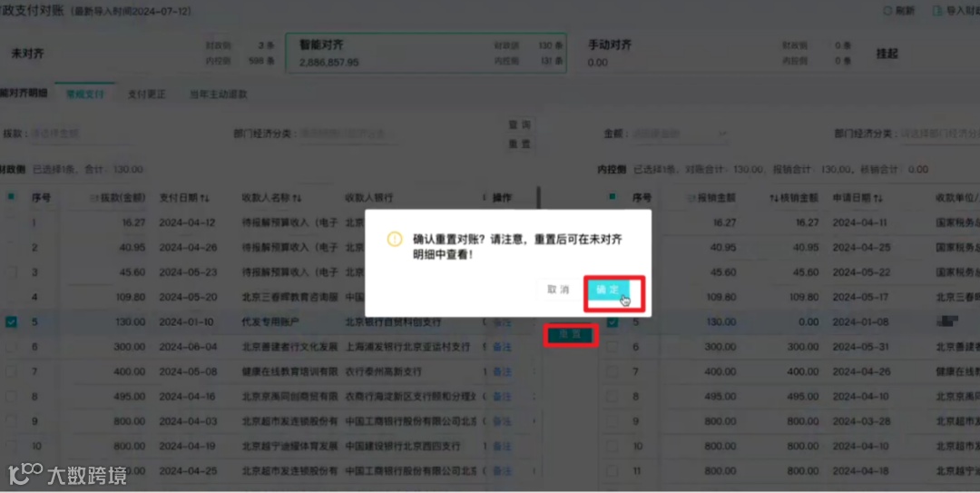Click the 代发专用账户 payee cell
This screenshot has height=493, width=980.
click(x=270, y=321)
